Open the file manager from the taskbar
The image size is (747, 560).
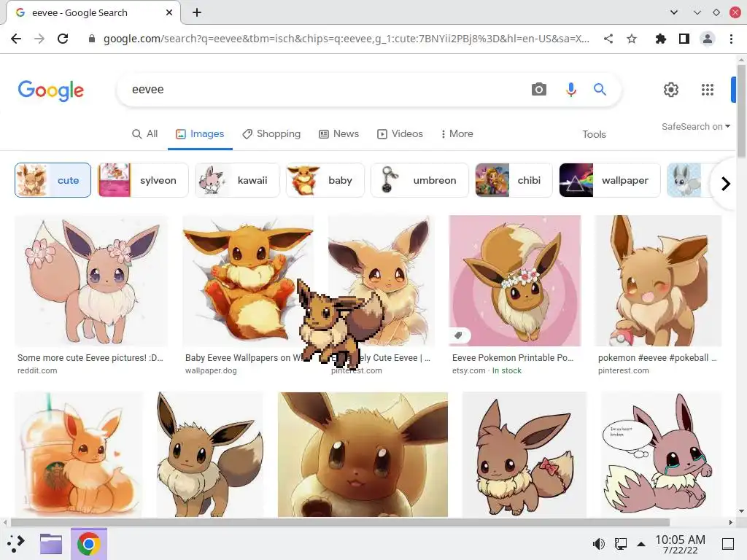(x=51, y=544)
